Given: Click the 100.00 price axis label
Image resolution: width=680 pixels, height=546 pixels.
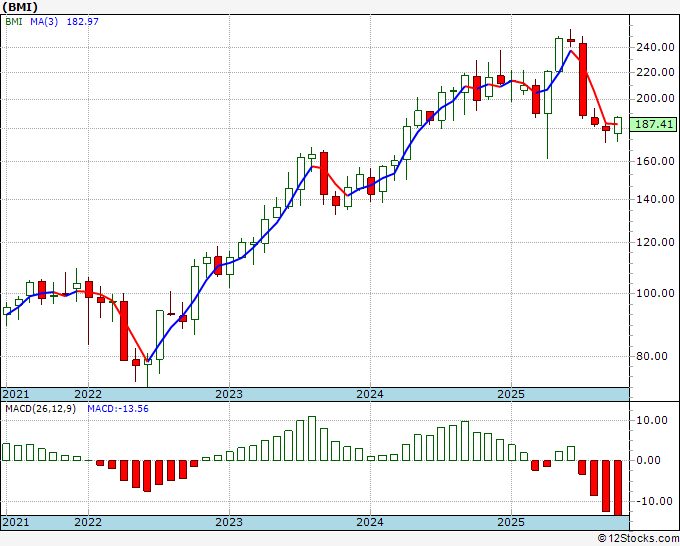Looking at the screenshot, I should click(x=655, y=293).
